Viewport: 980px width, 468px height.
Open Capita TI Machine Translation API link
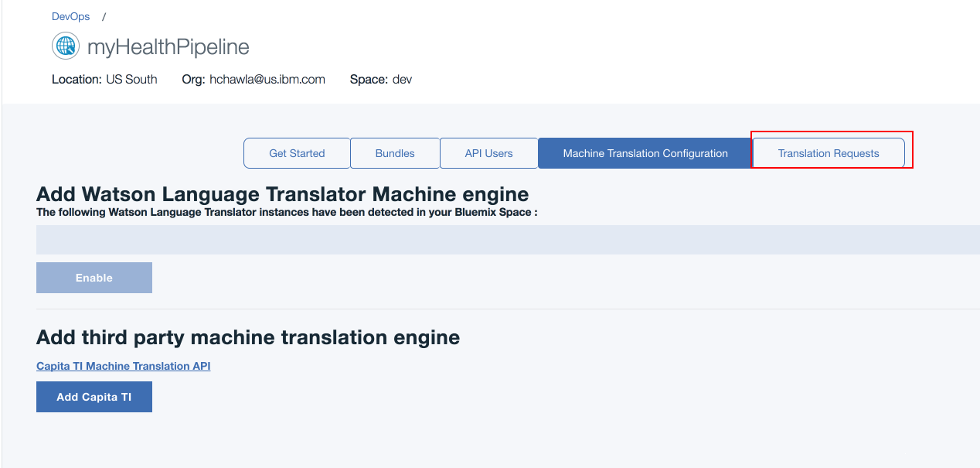(123, 366)
